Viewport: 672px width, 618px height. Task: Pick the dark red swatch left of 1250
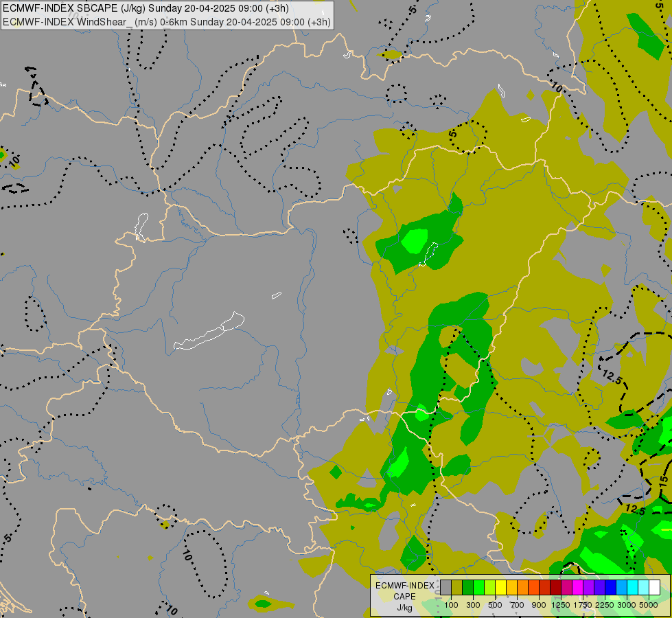click(x=555, y=588)
